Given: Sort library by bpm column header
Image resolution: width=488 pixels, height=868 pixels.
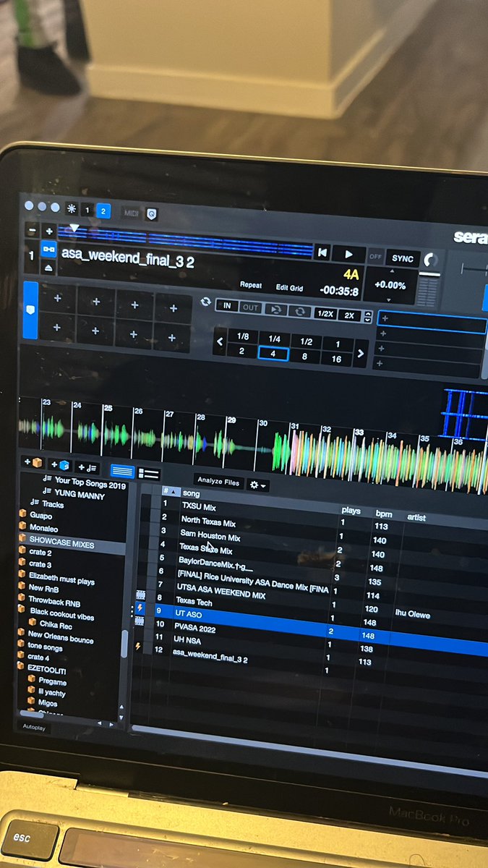Looking at the screenshot, I should 383,514.
